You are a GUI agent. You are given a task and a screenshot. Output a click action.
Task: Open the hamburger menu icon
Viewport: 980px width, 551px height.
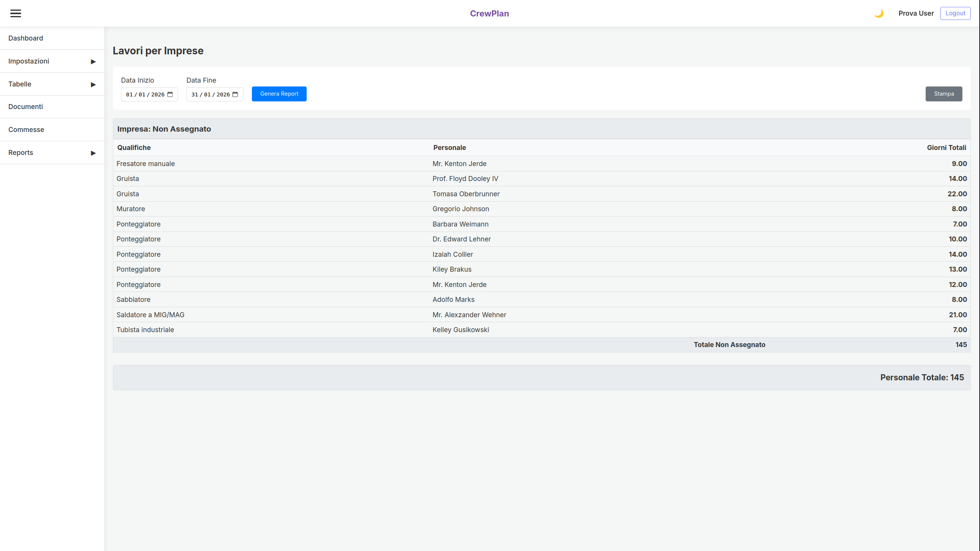click(x=16, y=13)
